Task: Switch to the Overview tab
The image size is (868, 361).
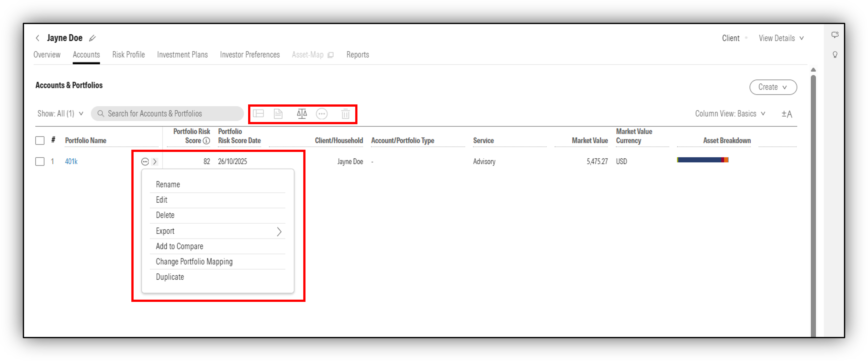Action: pyautogui.click(x=47, y=55)
